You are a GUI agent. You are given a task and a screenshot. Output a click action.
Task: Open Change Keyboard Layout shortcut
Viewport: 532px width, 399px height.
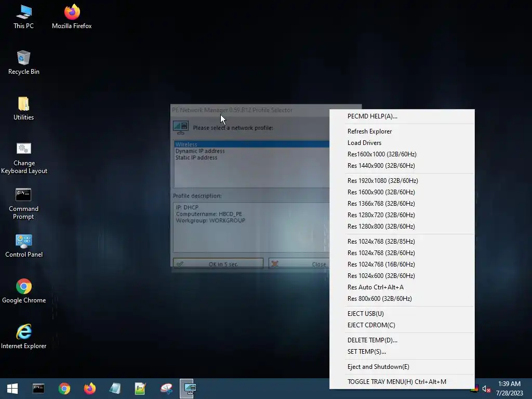click(x=24, y=158)
